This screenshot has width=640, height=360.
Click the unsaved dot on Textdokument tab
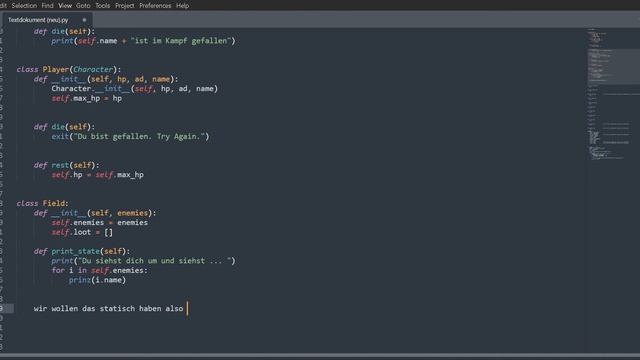(x=84, y=20)
